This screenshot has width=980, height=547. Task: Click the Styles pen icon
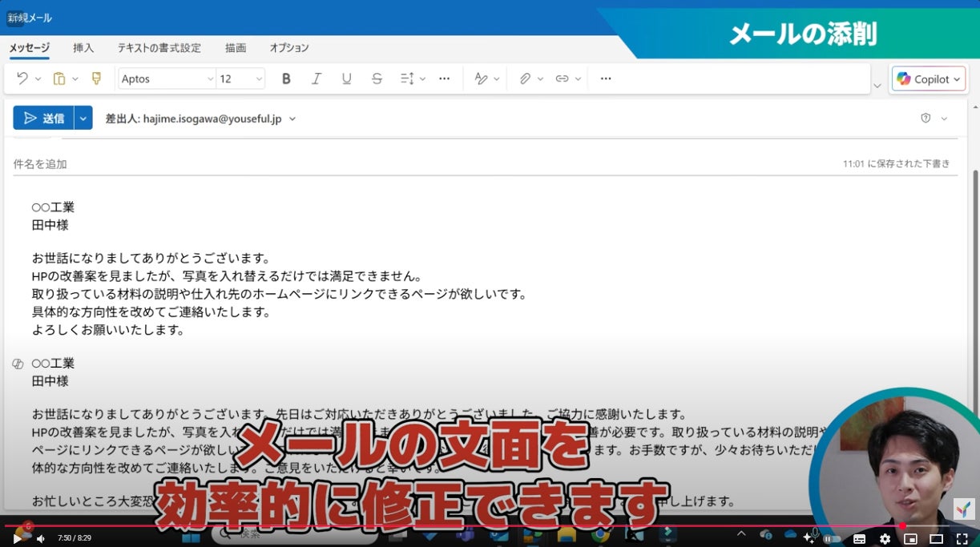point(481,78)
